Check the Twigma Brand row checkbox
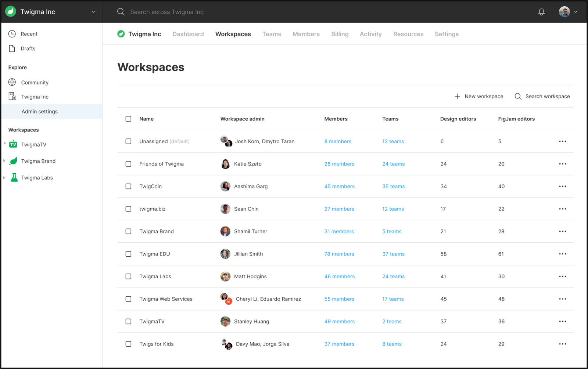The height and width of the screenshot is (369, 588). [128, 231]
